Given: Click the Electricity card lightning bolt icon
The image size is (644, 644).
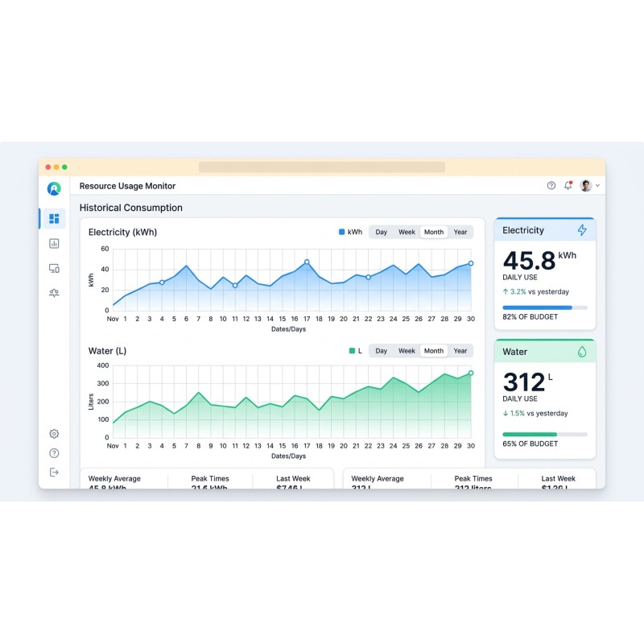Looking at the screenshot, I should pyautogui.click(x=582, y=230).
